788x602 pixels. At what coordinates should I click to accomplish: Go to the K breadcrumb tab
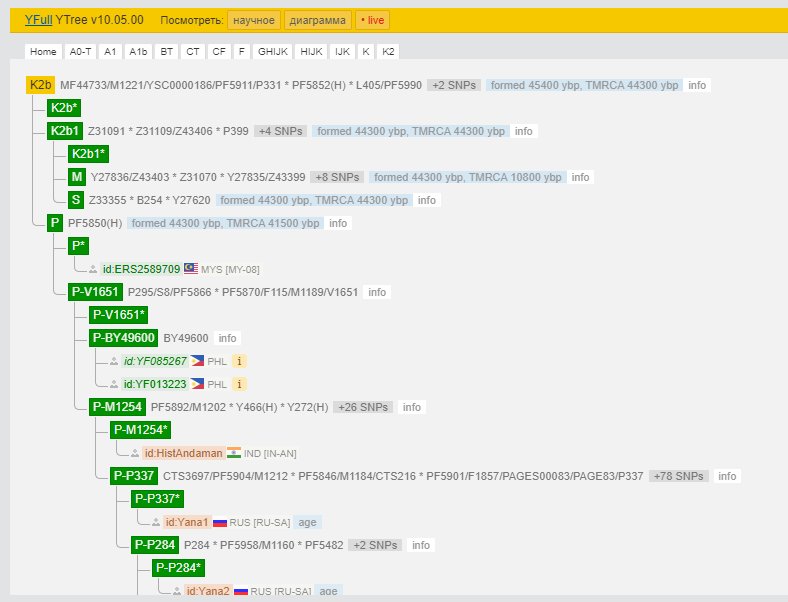[x=366, y=51]
